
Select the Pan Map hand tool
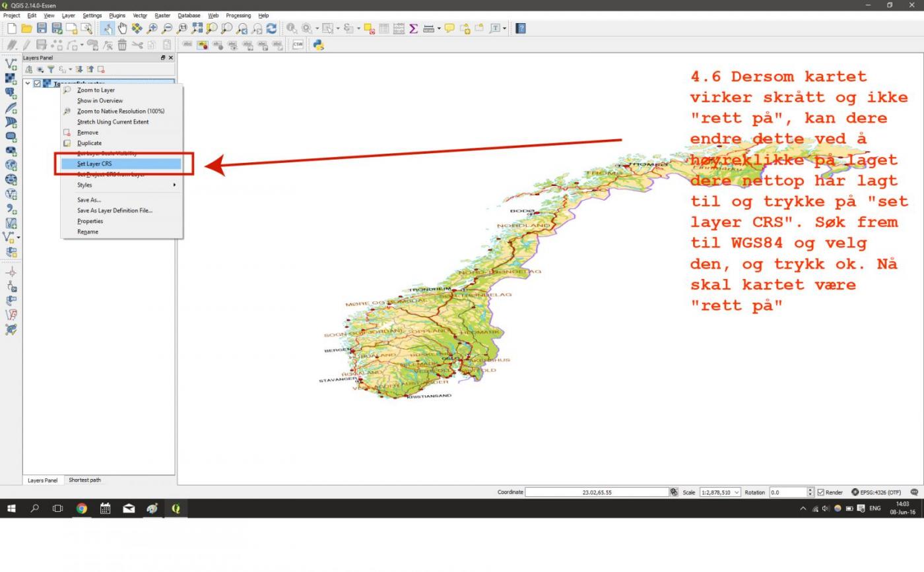122,28
